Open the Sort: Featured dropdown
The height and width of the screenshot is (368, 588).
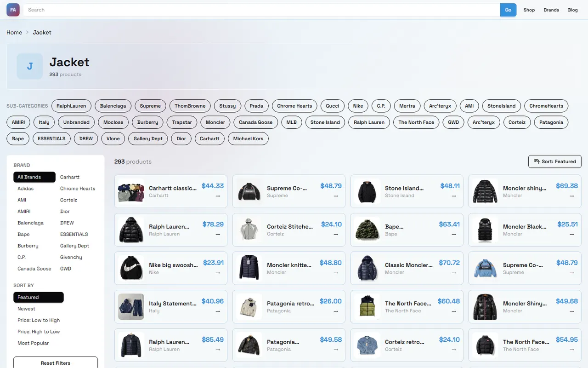pyautogui.click(x=555, y=161)
